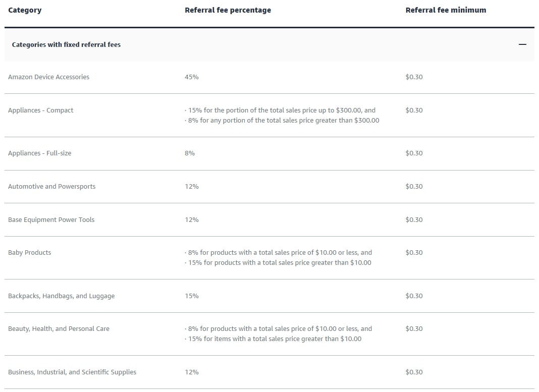Click the tiered fee text under Appliances - Compact
This screenshot has width=539, height=392.
tap(283, 115)
